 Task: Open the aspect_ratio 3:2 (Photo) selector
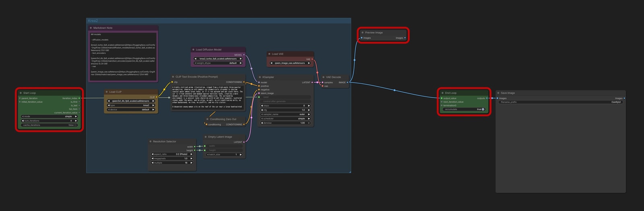(172, 154)
